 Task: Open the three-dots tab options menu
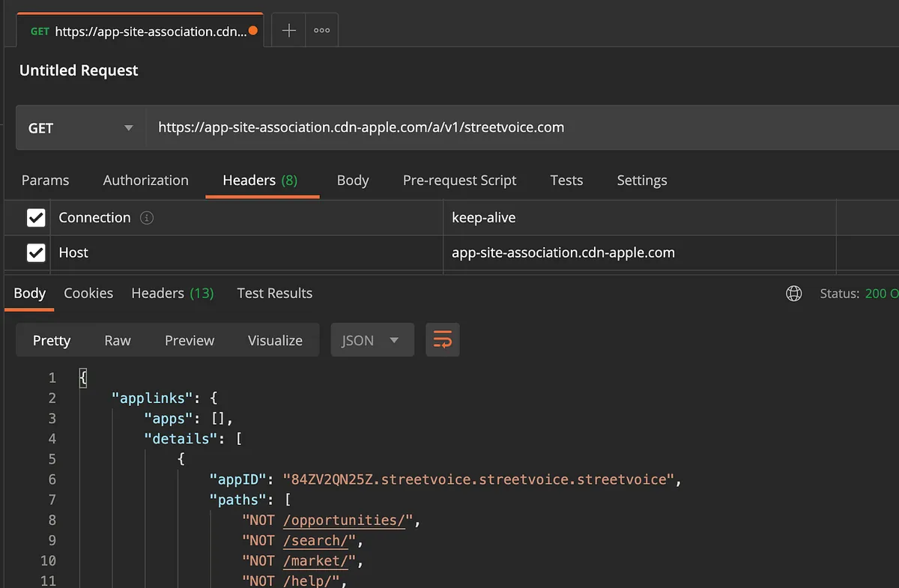321,31
